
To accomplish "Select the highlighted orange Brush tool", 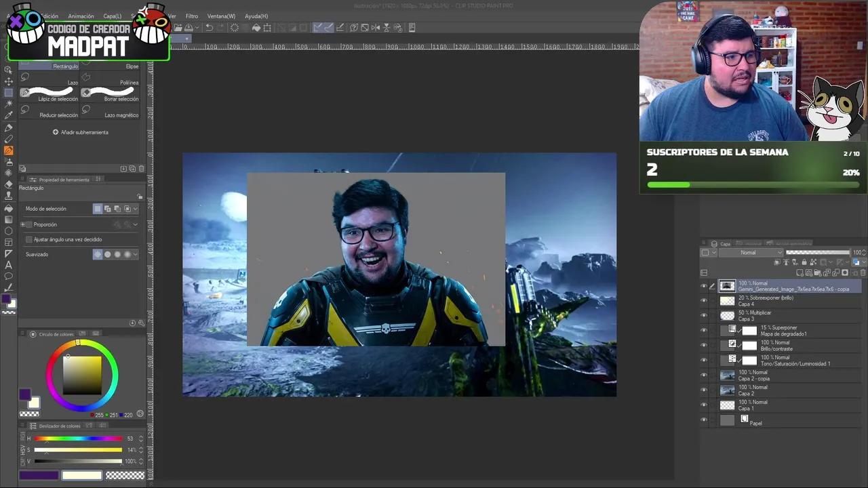I will pos(9,150).
